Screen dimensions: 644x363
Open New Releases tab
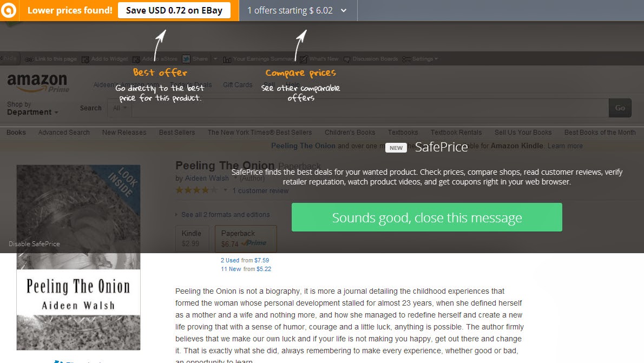[124, 132]
